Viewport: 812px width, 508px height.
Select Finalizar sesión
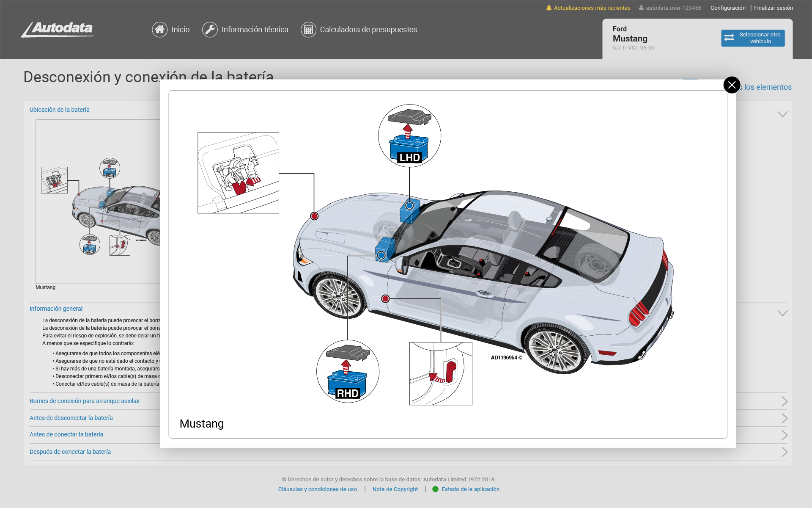click(773, 7)
